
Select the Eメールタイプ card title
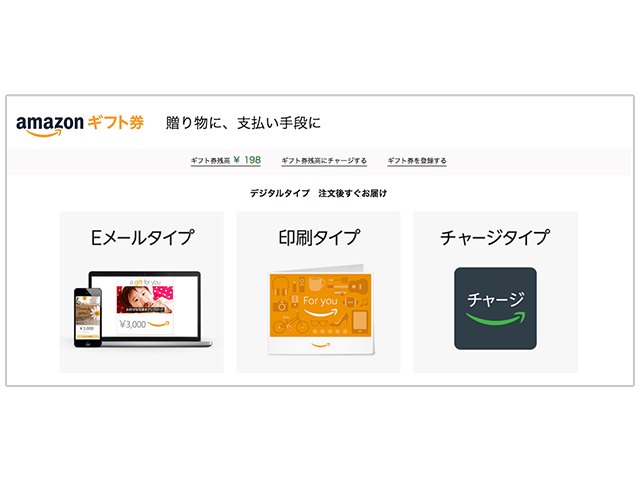tap(142, 238)
